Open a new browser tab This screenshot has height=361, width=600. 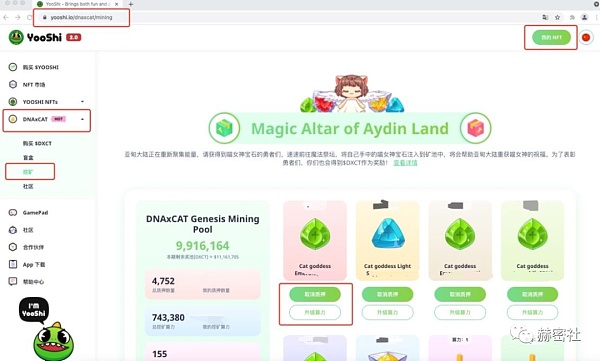pyautogui.click(x=130, y=4)
